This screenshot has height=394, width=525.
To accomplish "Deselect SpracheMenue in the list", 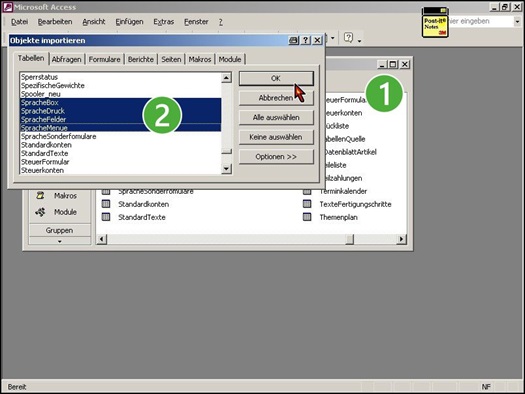I will [121, 128].
